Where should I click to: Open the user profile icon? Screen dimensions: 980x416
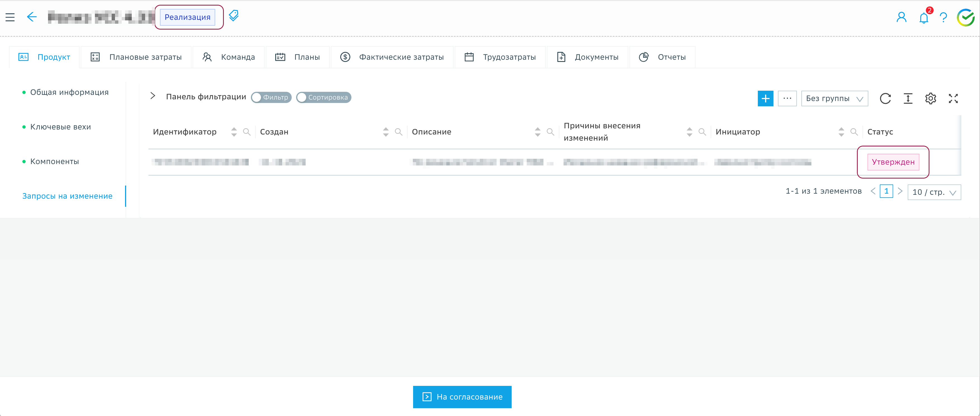click(901, 18)
